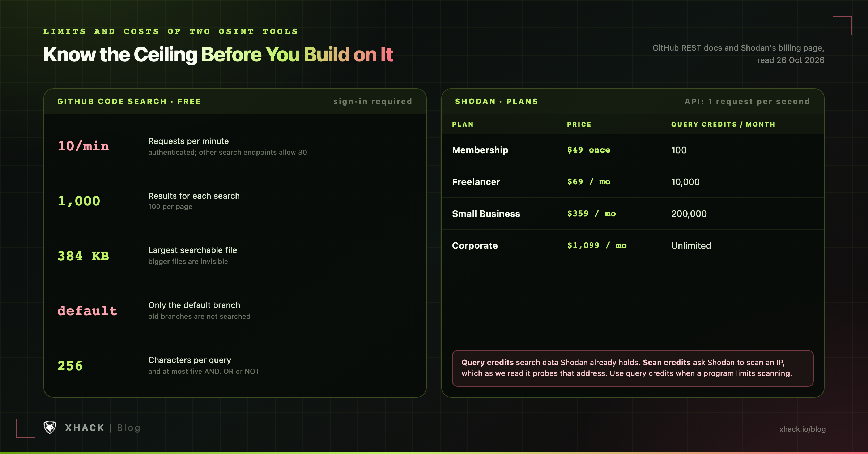Click 'API: 1 request per second' note
Viewport: 868px width, 454px height.
[748, 102]
